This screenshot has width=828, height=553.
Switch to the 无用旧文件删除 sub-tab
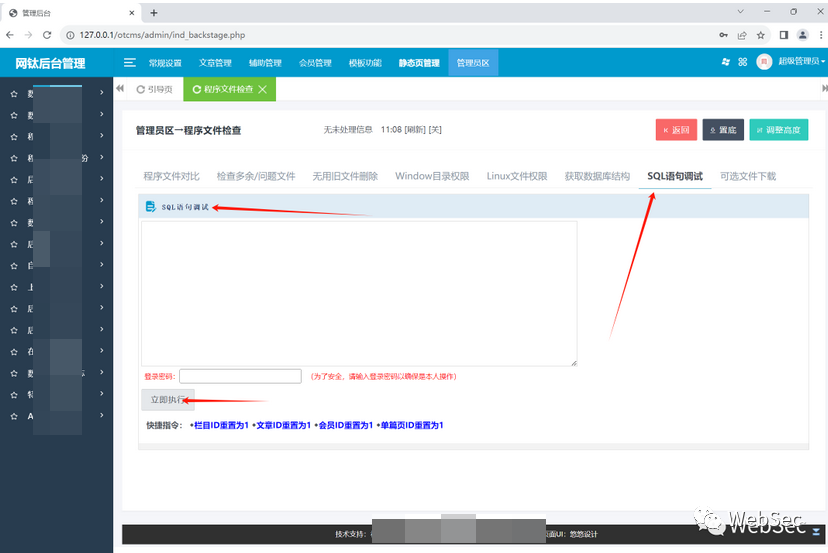tap(345, 176)
